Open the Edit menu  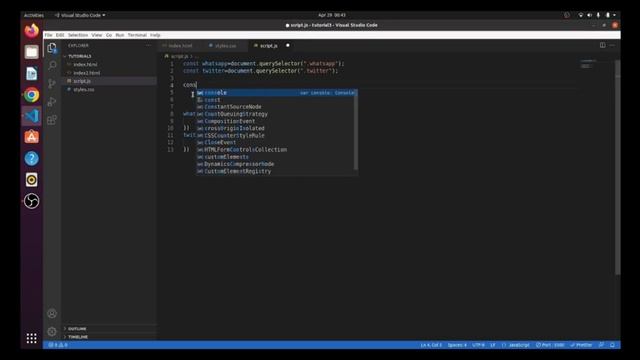tap(60, 35)
